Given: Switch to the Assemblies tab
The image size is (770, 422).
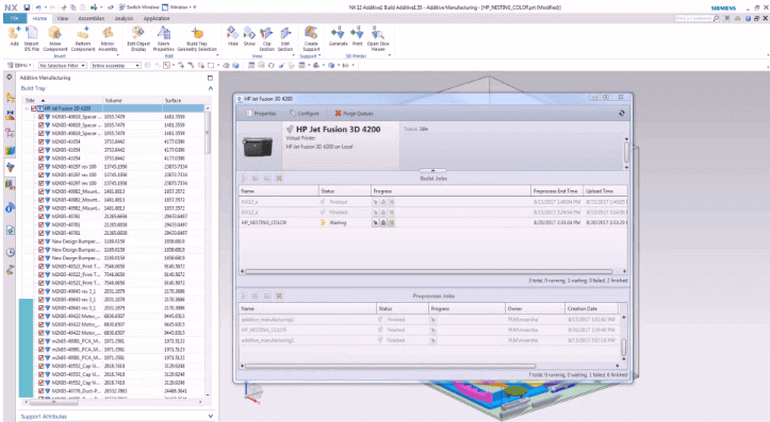Looking at the screenshot, I should point(91,18).
